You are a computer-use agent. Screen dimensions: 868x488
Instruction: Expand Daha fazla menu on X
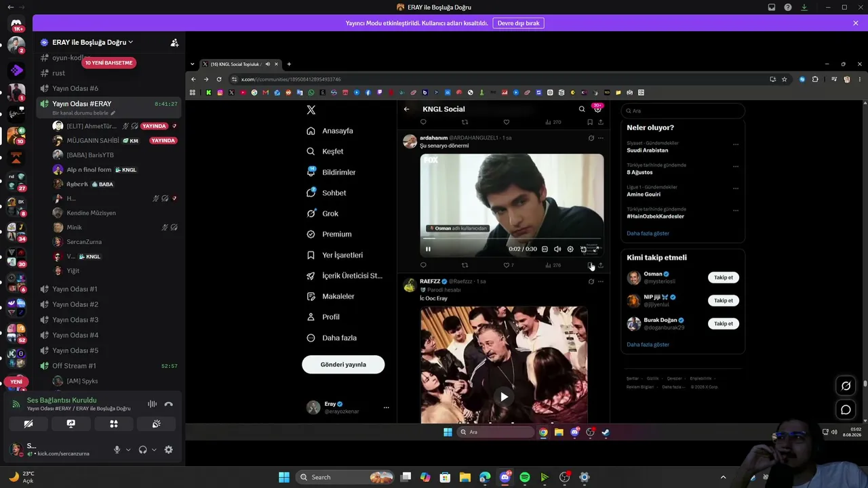pos(332,338)
